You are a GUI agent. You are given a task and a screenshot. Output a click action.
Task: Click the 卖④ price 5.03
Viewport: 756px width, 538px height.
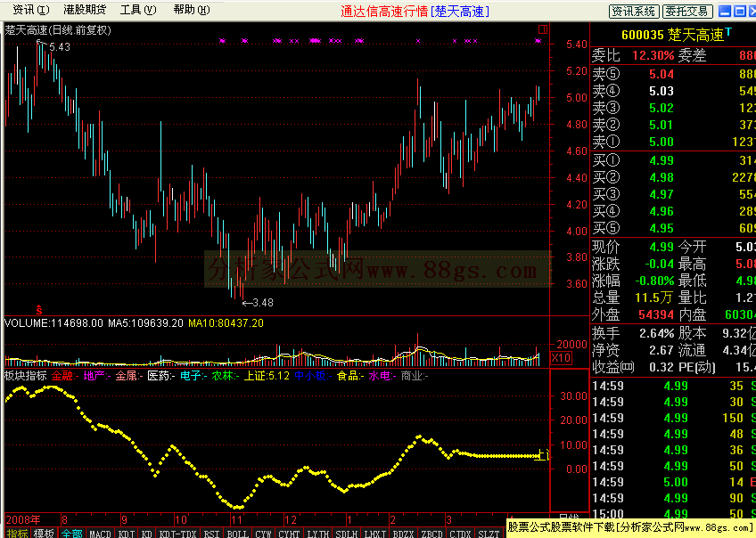[661, 91]
